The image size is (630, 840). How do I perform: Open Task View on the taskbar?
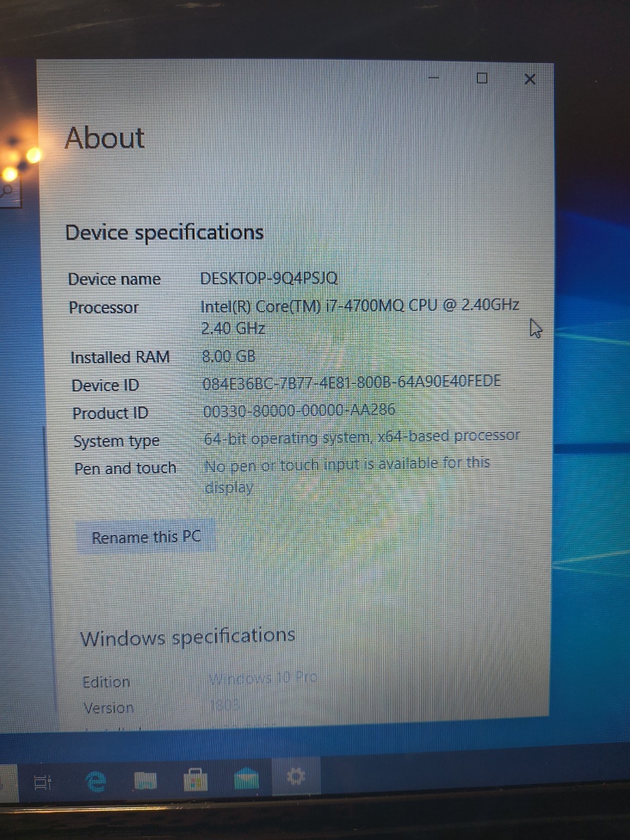click(x=43, y=783)
